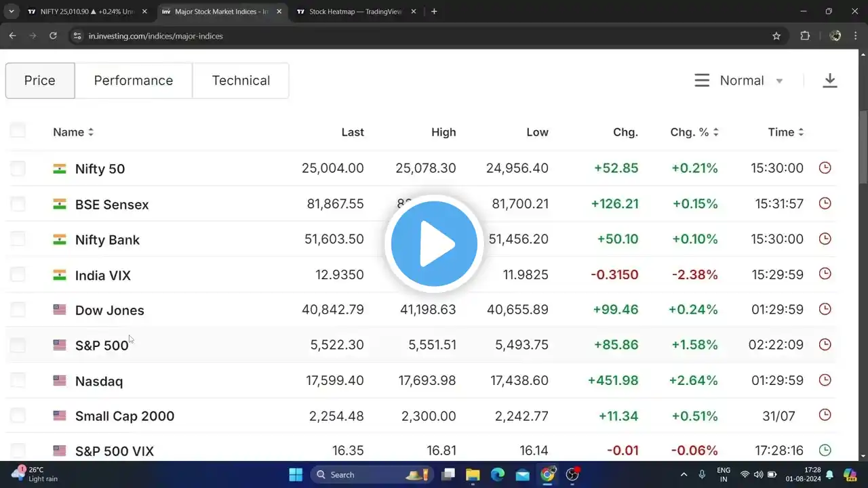
Task: Open the Nasdaq index link
Action: (x=99, y=382)
